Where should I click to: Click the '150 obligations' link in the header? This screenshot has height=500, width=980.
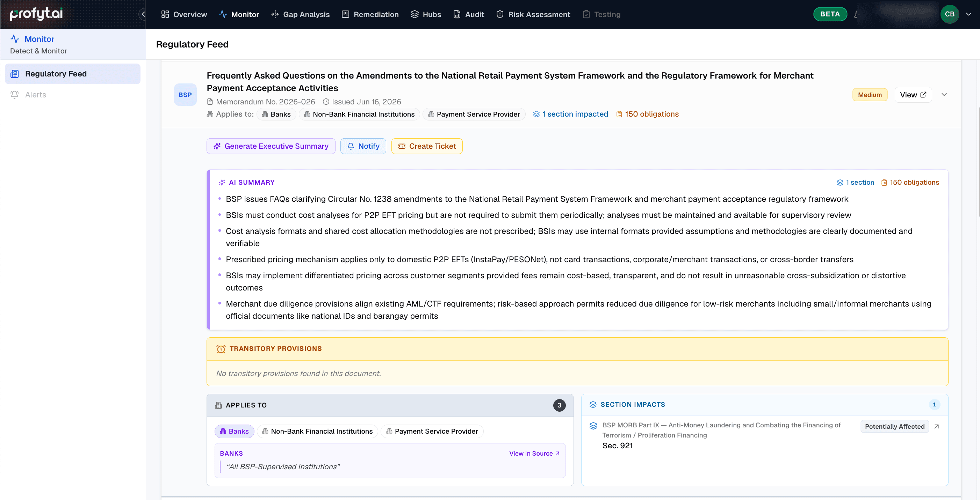(647, 114)
